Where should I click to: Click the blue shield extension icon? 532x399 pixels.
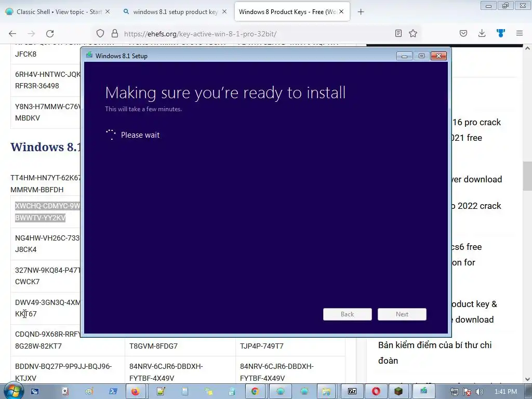[500, 33]
